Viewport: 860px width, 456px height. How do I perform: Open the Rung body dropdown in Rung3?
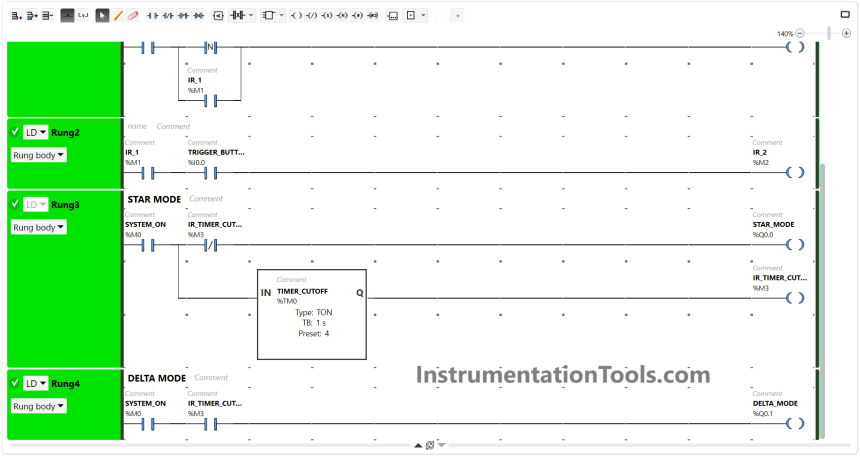coord(38,227)
